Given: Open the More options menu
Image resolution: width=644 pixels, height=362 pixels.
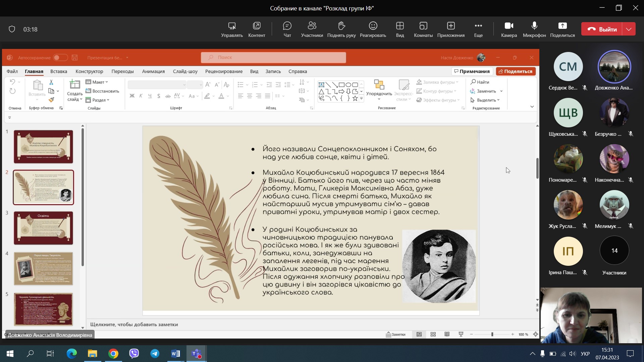Looking at the screenshot, I should (x=478, y=26).
